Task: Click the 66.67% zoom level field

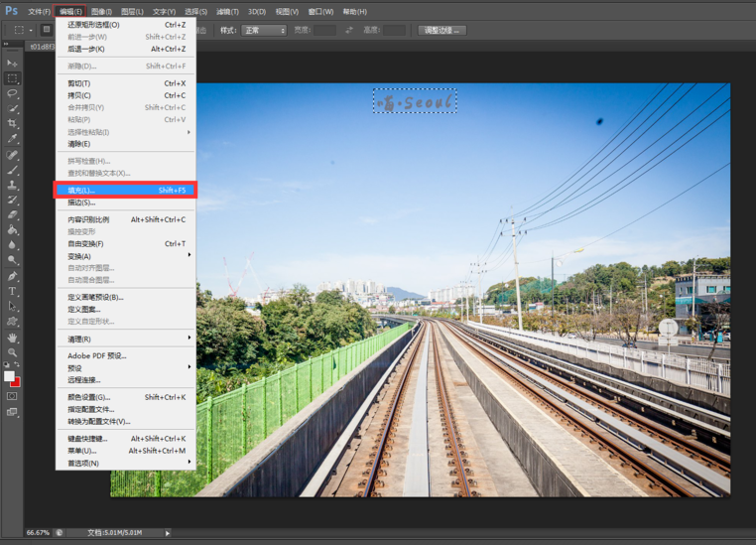Action: pyautogui.click(x=37, y=533)
